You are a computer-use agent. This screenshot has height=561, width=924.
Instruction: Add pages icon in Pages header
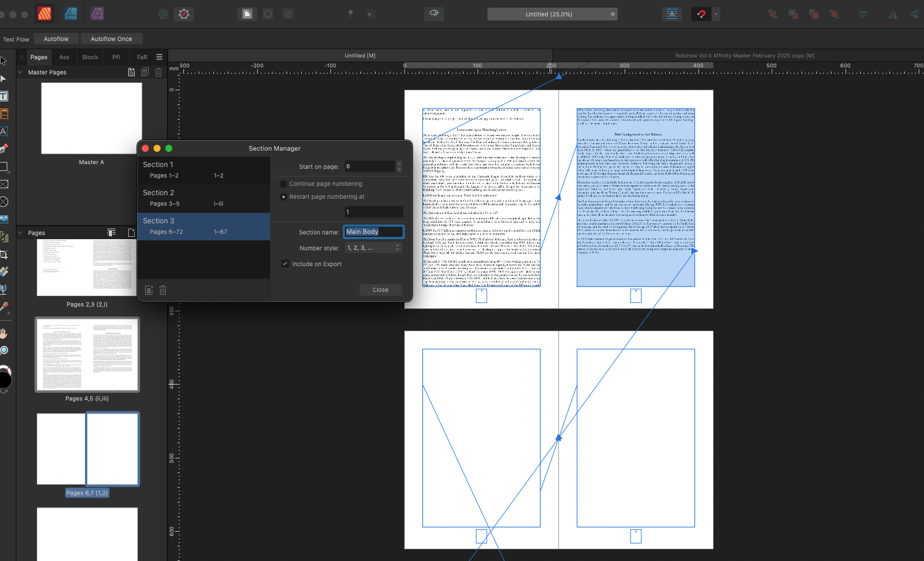[x=131, y=233]
